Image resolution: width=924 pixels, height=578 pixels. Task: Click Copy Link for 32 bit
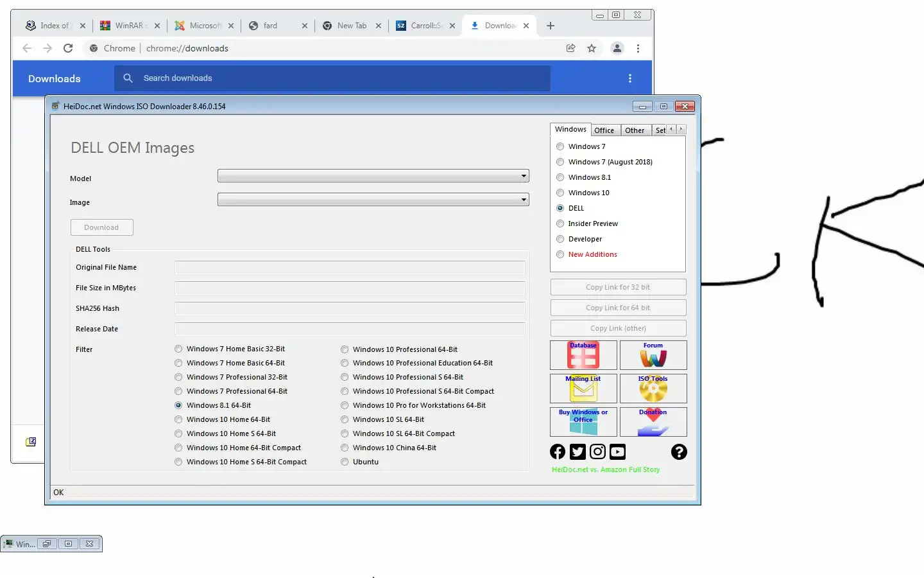pos(618,287)
